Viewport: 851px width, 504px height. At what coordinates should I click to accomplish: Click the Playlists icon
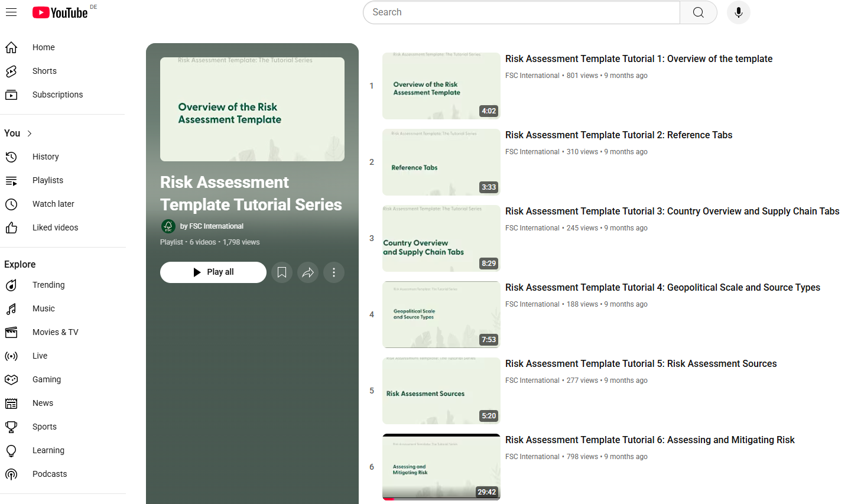pyautogui.click(x=11, y=180)
